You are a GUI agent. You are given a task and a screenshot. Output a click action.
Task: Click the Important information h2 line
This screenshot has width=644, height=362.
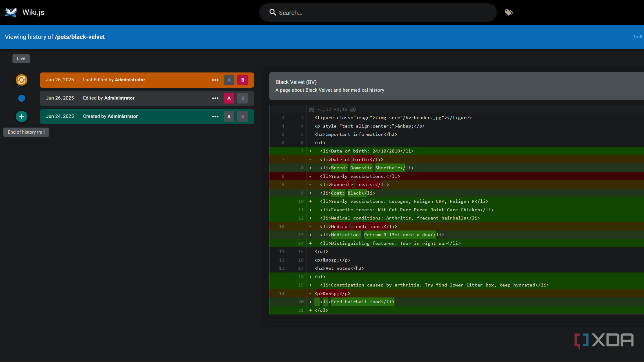pyautogui.click(x=457, y=134)
